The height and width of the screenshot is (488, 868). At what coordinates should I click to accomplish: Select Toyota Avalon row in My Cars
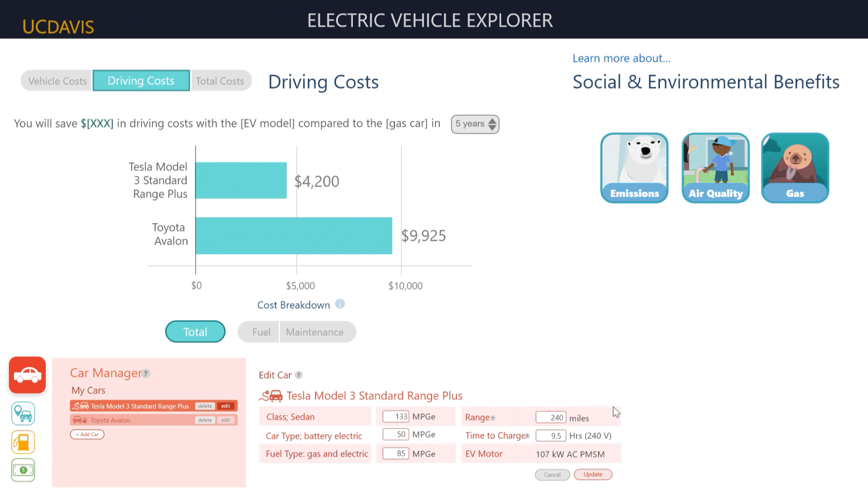point(154,420)
